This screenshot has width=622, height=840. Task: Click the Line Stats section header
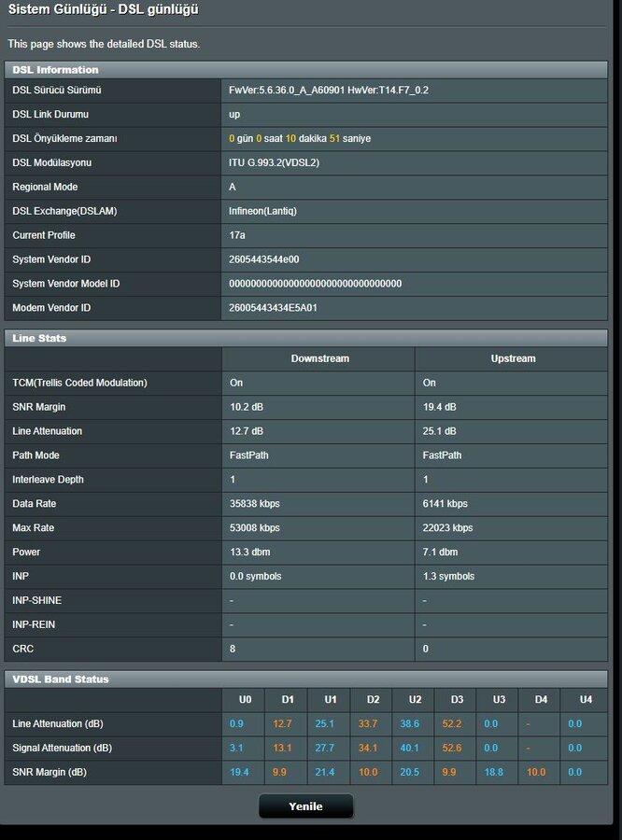(x=39, y=338)
